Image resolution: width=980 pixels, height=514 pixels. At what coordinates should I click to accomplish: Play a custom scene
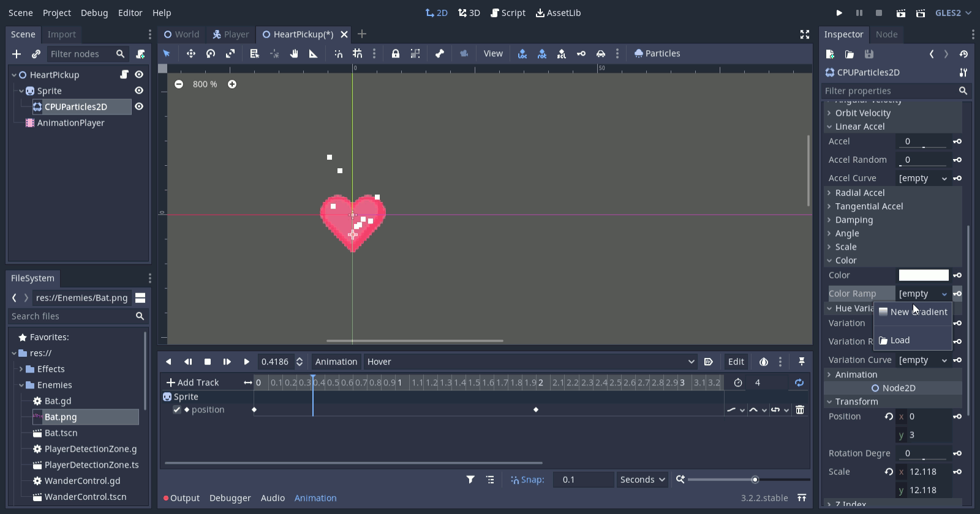click(x=921, y=13)
